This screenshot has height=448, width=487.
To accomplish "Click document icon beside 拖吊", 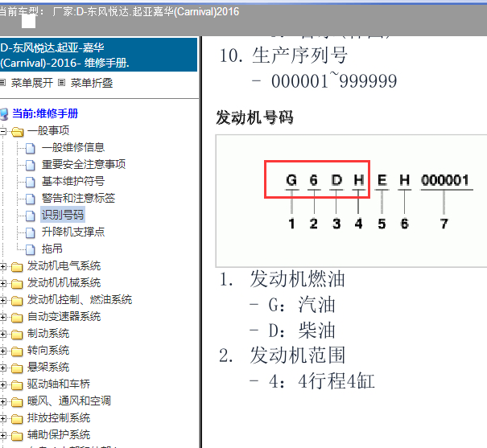I will pyautogui.click(x=30, y=249).
